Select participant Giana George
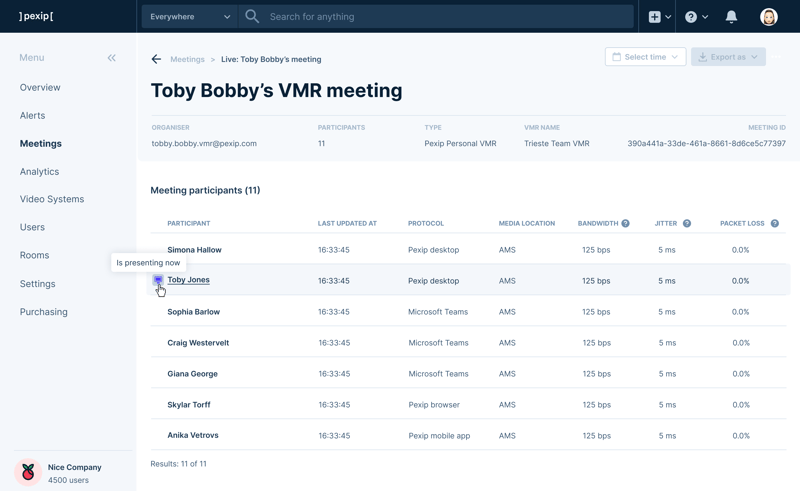This screenshot has height=491, width=800. pos(192,374)
